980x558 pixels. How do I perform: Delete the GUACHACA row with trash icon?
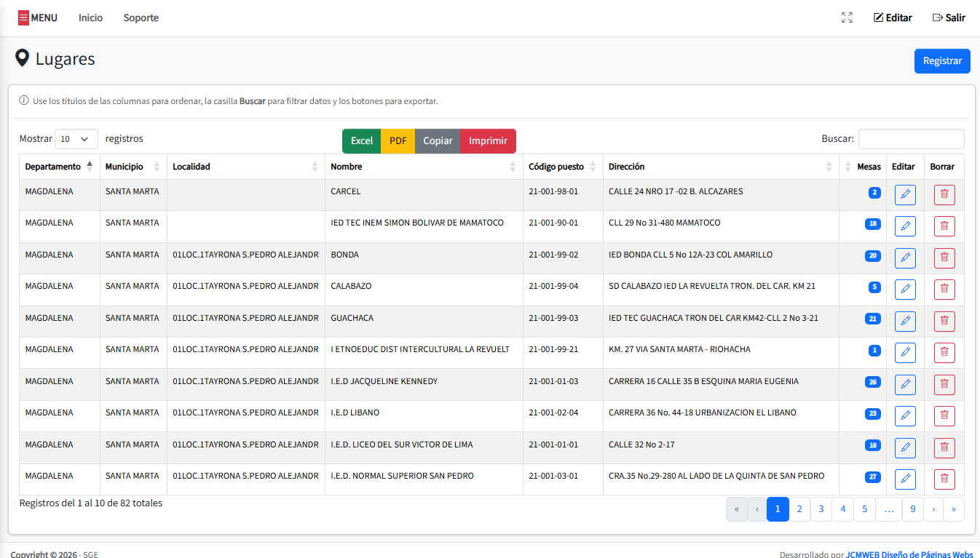(944, 321)
